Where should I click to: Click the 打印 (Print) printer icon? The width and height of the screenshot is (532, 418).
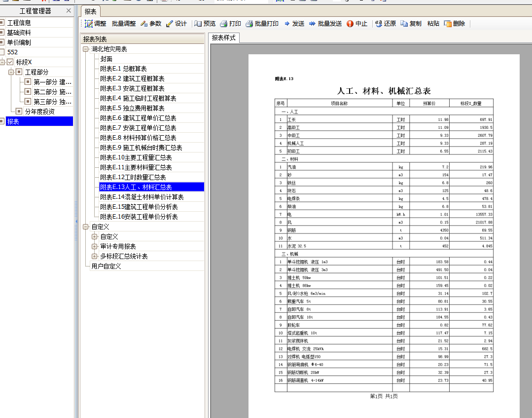223,24
